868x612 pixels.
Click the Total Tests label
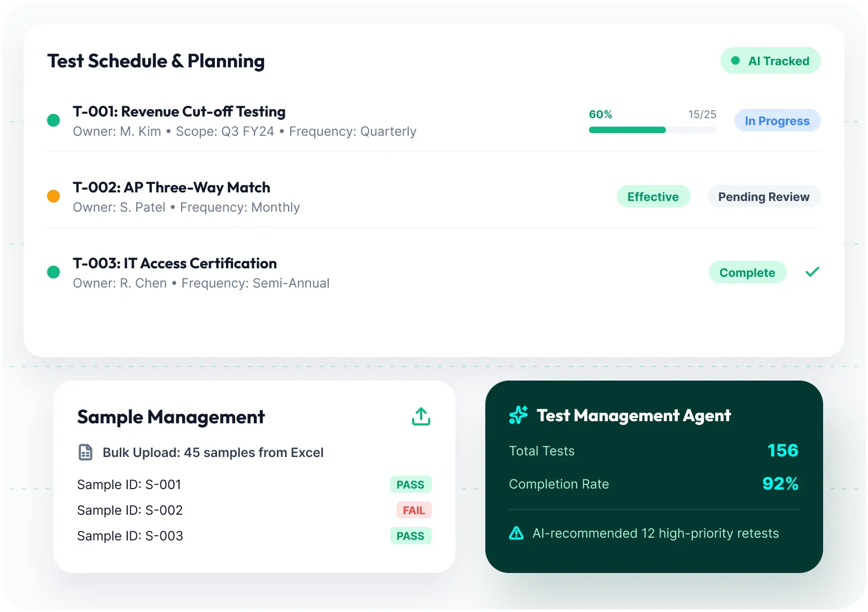point(541,451)
